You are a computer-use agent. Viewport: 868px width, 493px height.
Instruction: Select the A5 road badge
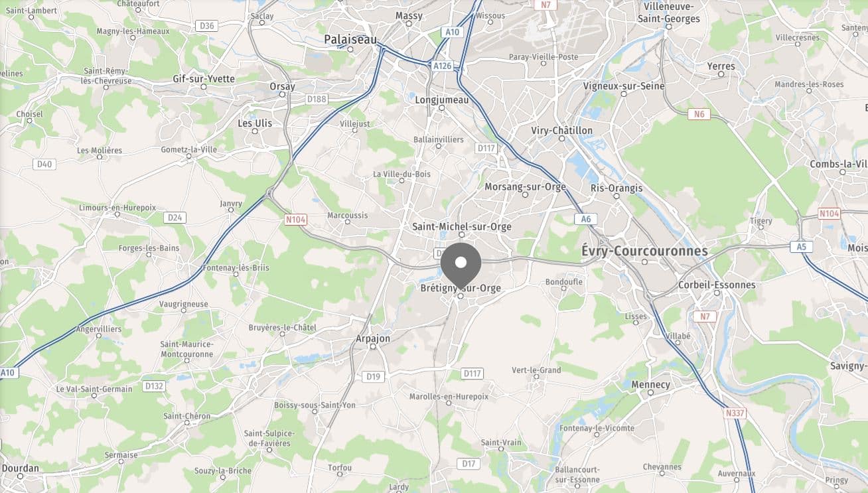click(x=801, y=247)
